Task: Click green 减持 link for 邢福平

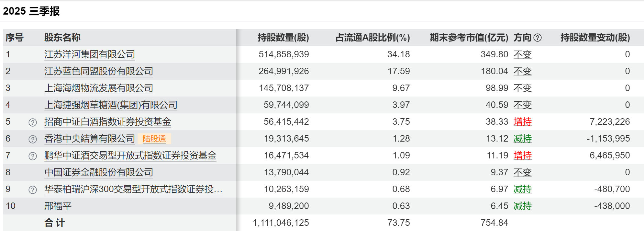Action: (522, 206)
